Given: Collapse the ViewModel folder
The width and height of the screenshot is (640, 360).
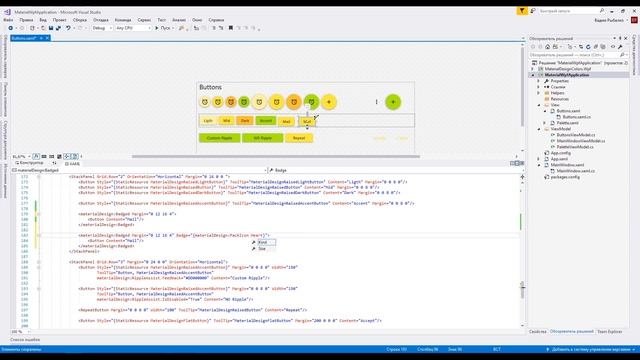Looking at the screenshot, I should [538, 129].
